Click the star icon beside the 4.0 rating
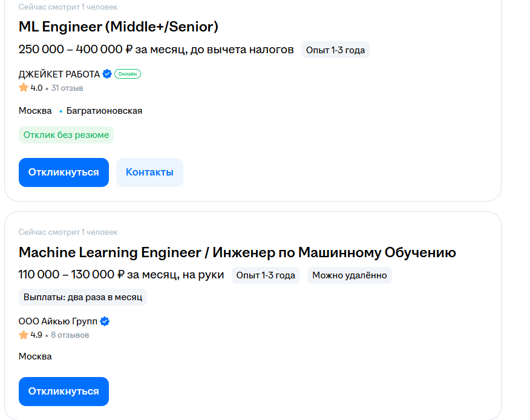This screenshot has height=420, width=530. coord(24,88)
